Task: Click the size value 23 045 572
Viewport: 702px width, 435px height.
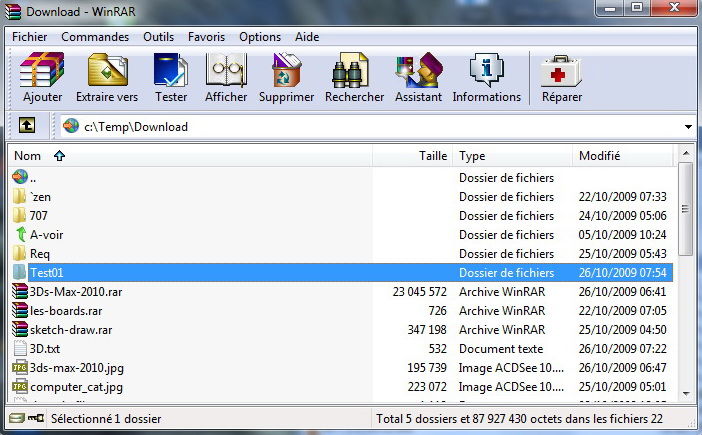Action: tap(419, 292)
